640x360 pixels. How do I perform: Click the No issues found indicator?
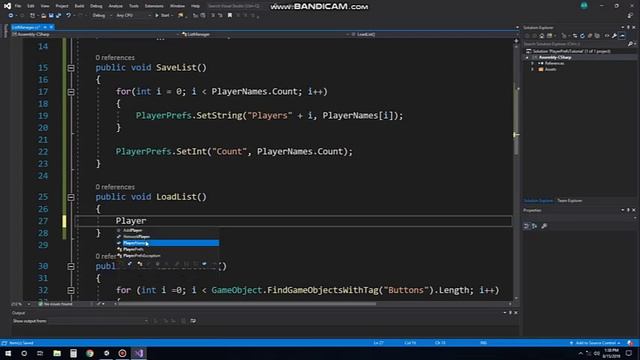(x=56, y=304)
